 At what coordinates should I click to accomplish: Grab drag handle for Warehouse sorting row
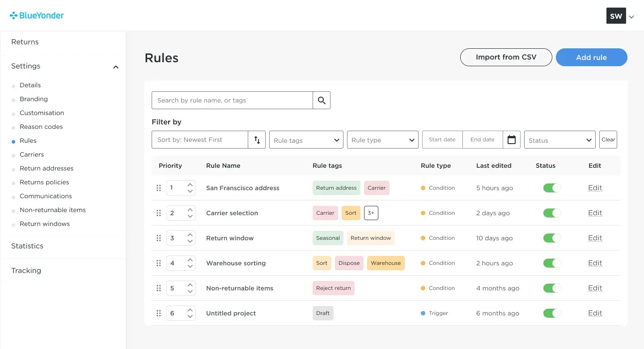point(158,263)
